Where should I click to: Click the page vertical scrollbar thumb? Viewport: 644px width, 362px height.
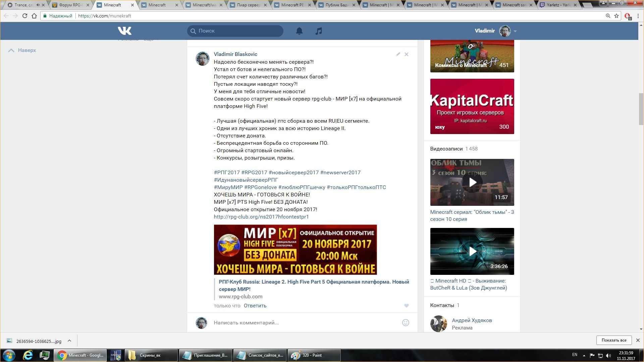[641, 109]
